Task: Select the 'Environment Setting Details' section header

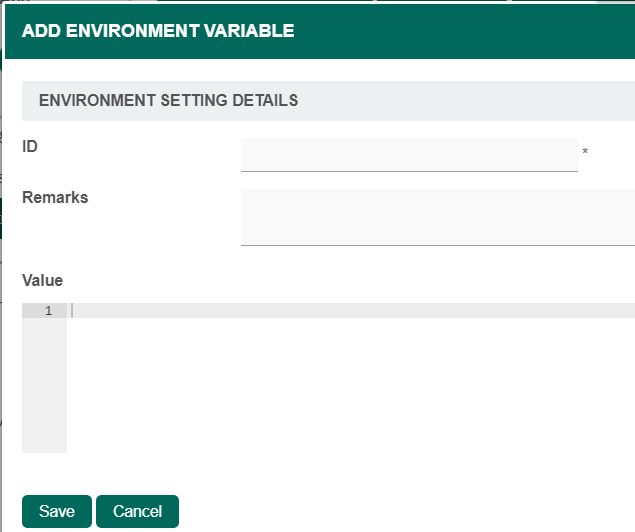Action: coord(168,101)
